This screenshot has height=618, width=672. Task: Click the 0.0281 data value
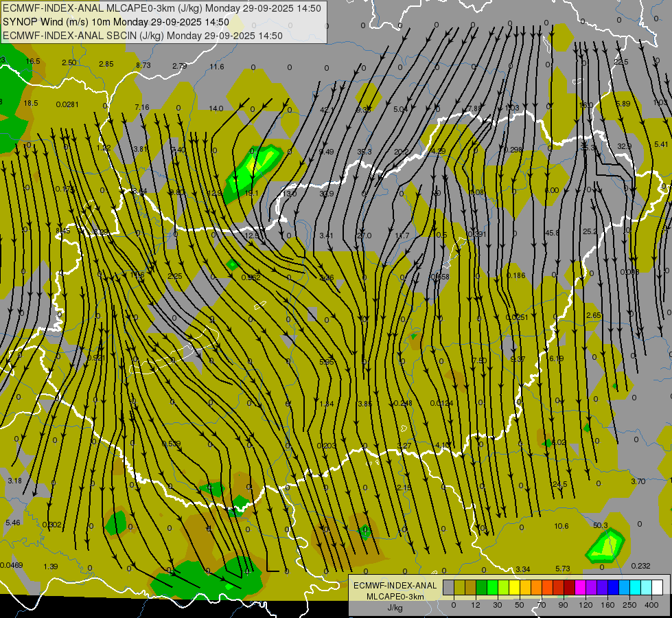(x=67, y=104)
